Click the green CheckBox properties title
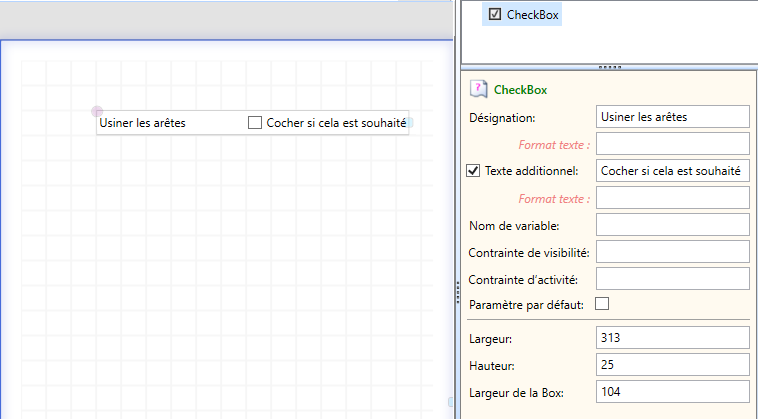The height and width of the screenshot is (419, 758). 520,90
